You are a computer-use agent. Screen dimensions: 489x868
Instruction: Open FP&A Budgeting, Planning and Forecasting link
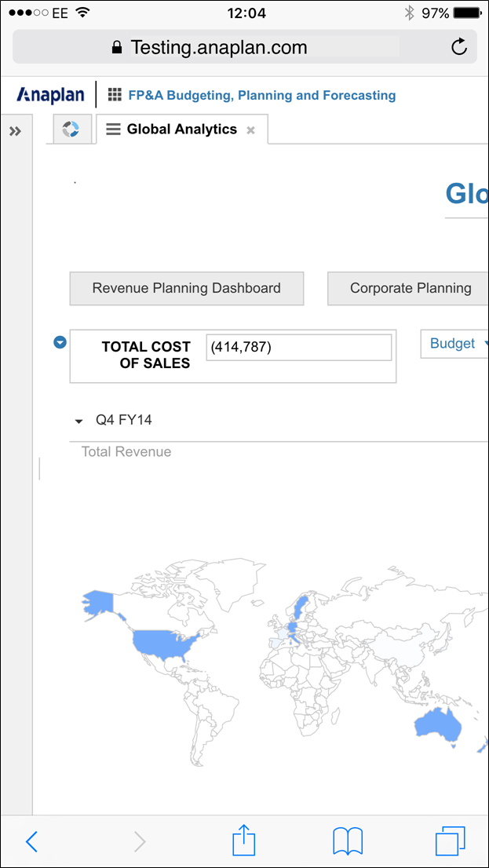click(261, 96)
